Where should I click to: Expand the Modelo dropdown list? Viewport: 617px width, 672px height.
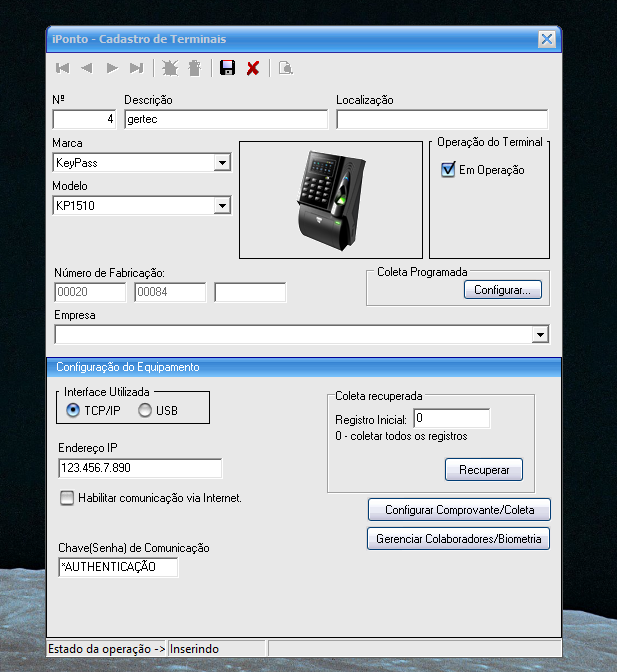222,206
